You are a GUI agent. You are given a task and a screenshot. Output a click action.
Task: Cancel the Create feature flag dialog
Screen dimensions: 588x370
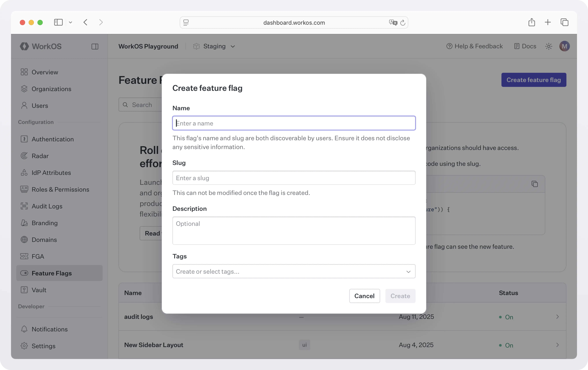(364, 296)
